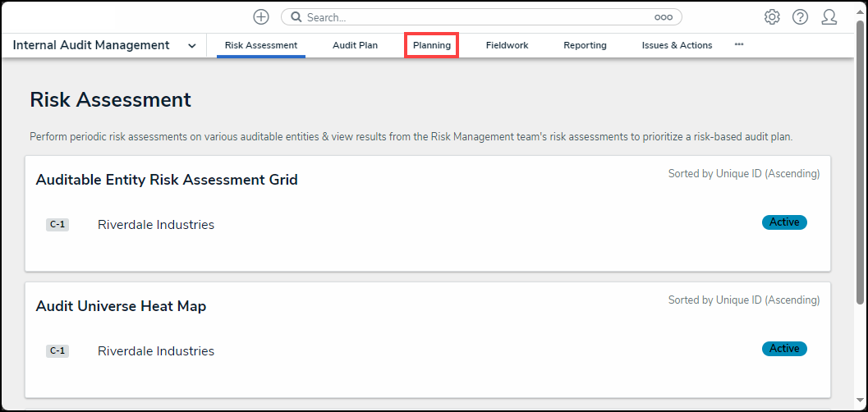Open the Audit Plan tab
The height and width of the screenshot is (412, 868).
355,46
